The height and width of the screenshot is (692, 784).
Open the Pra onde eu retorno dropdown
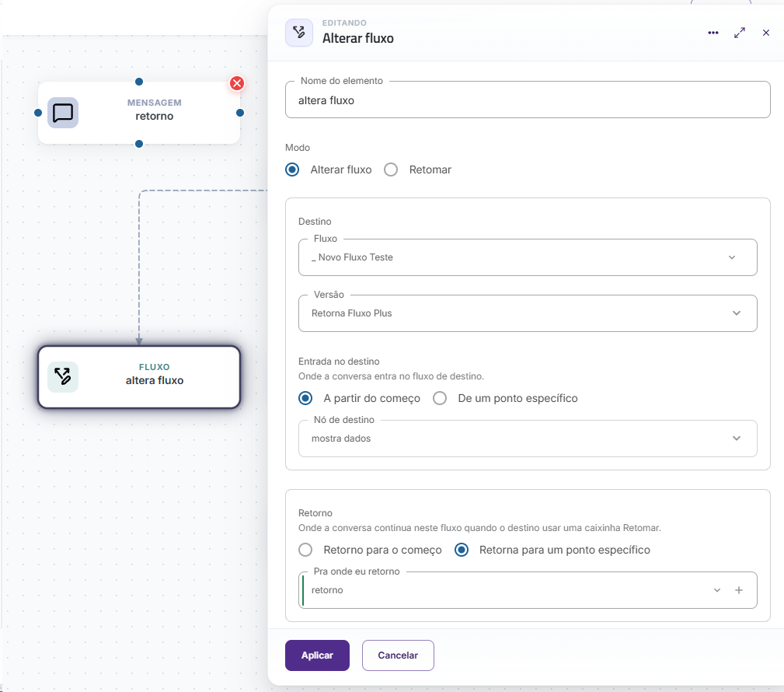coord(528,590)
